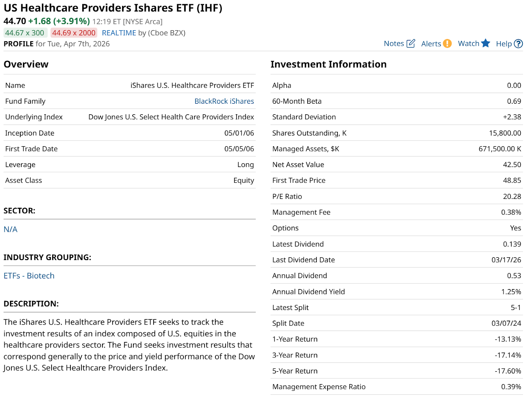
Task: Click the orange Alerts exclamation icon
Action: [x=447, y=44]
